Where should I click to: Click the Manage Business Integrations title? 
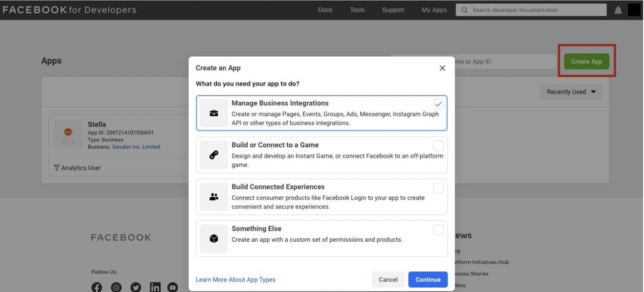280,103
